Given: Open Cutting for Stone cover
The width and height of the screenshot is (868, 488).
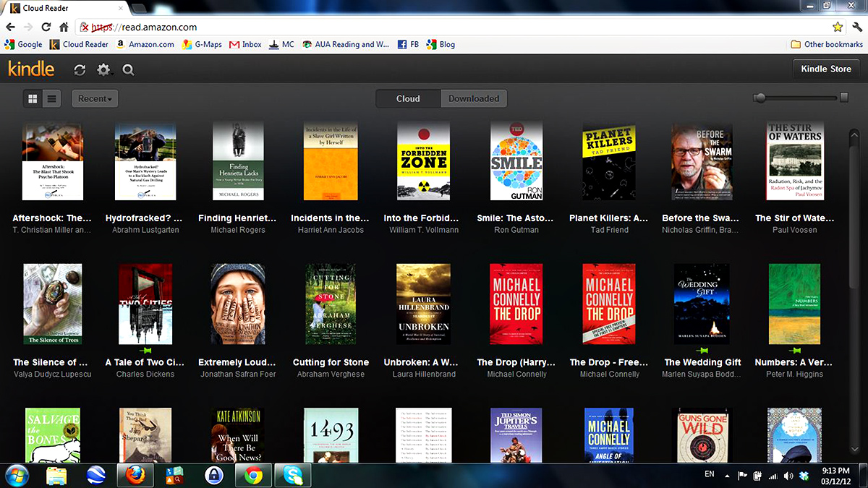Looking at the screenshot, I should 331,304.
